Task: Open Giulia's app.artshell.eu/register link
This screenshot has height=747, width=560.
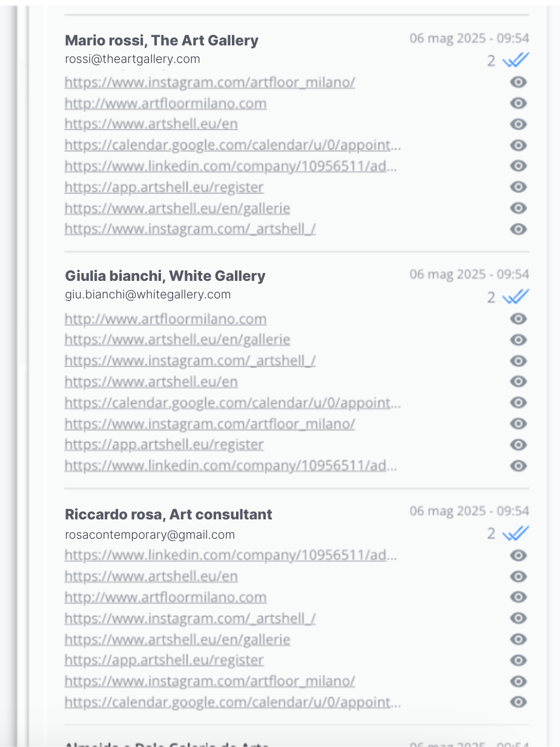Action: coord(164,445)
